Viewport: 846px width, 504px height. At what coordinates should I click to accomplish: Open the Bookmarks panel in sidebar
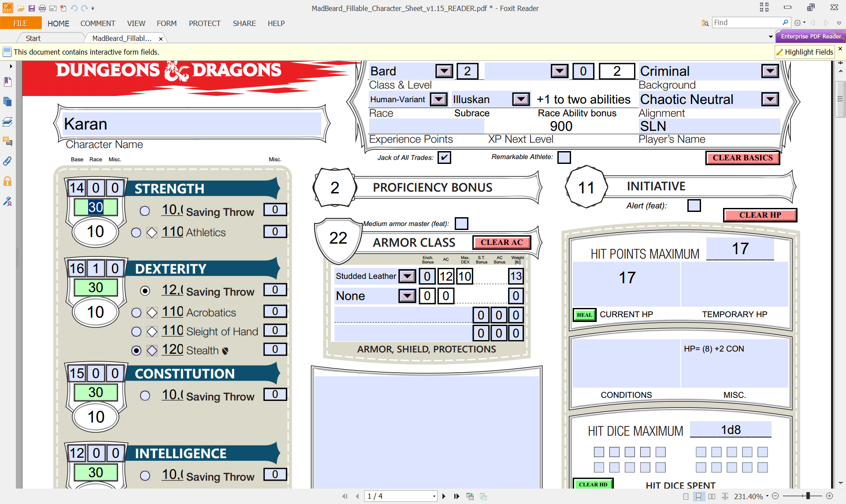click(7, 82)
